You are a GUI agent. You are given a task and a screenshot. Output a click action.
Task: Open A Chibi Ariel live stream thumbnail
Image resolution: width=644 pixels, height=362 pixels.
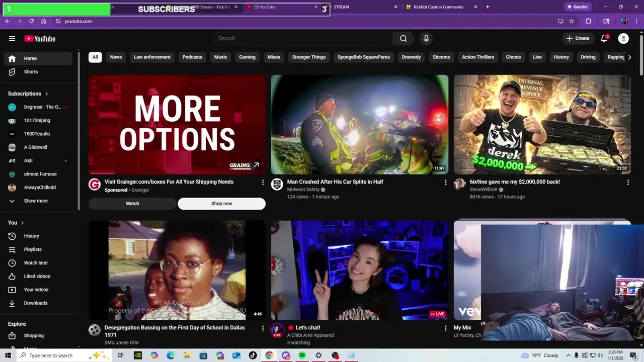(x=360, y=270)
